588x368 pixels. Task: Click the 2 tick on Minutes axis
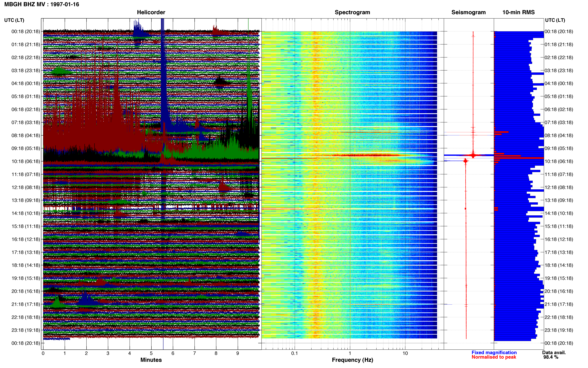click(x=86, y=353)
